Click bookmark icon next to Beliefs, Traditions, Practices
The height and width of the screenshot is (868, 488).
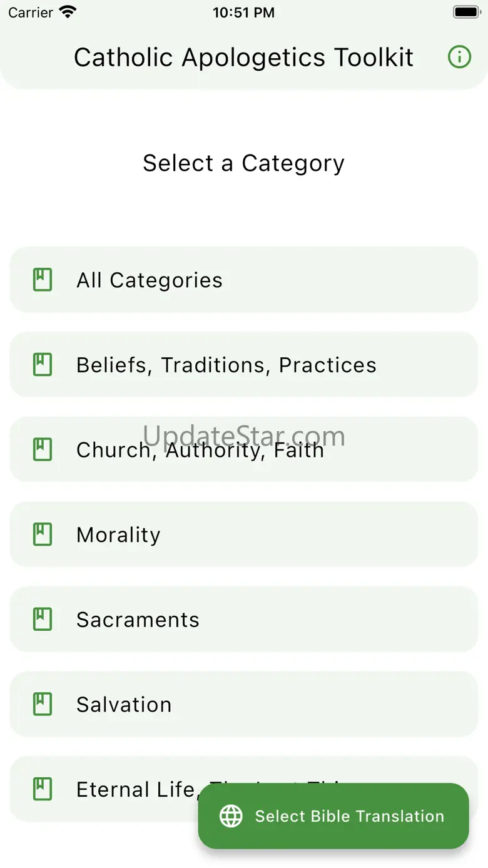click(43, 365)
